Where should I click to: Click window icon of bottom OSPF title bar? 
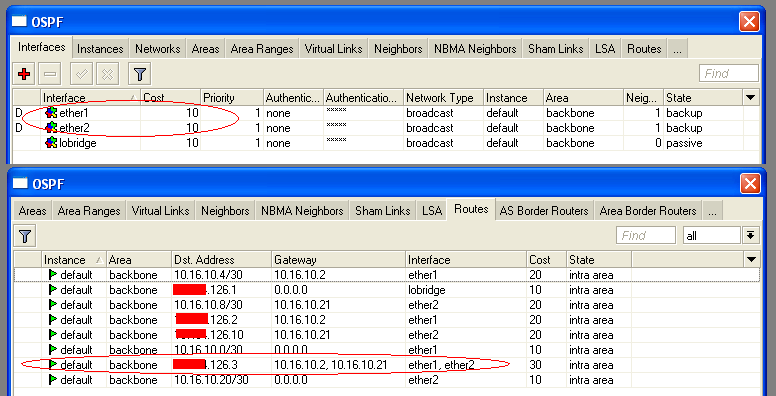pyautogui.click(x=20, y=184)
